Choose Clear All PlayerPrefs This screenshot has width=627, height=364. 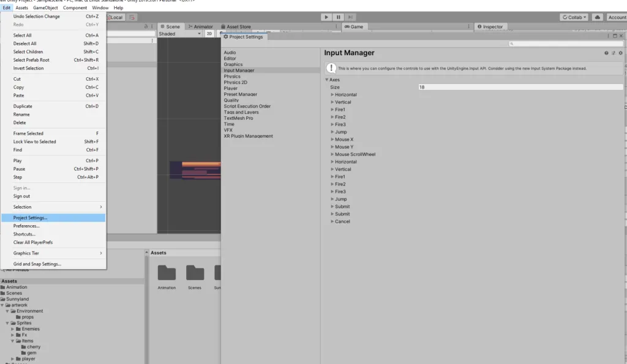[x=54, y=242]
